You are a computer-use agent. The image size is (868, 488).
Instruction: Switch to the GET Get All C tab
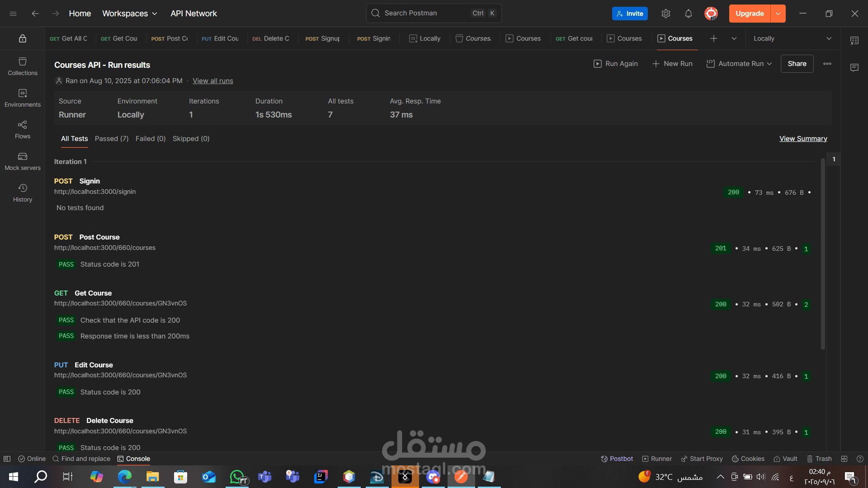click(x=69, y=38)
